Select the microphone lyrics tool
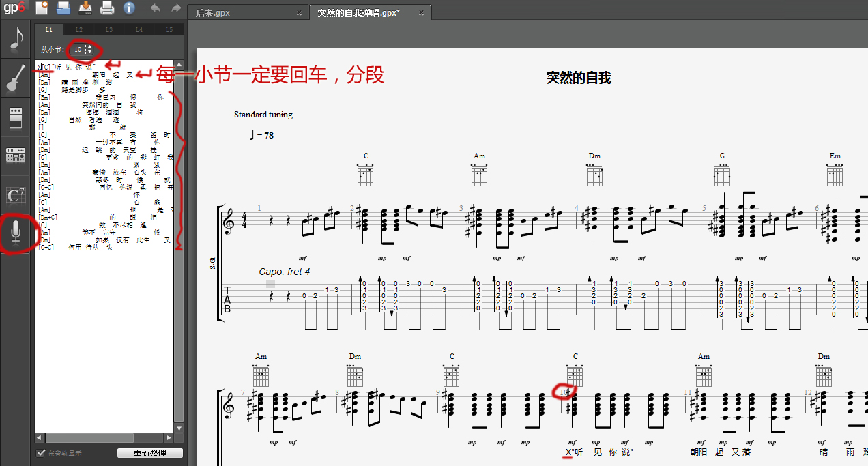Image resolution: width=868 pixels, height=466 pixels. coord(16,232)
